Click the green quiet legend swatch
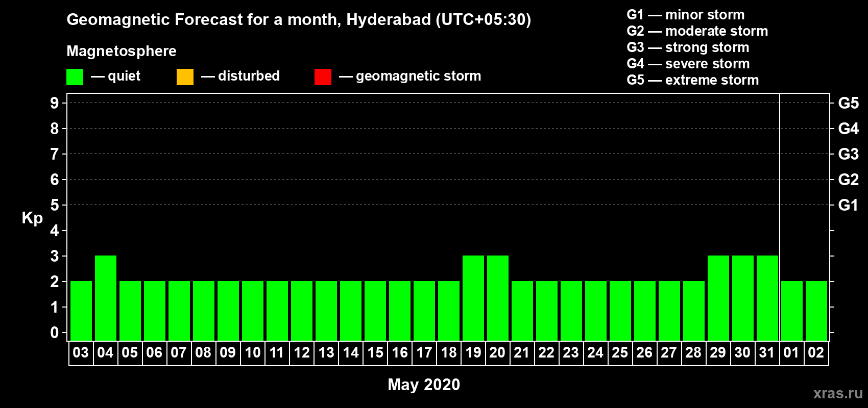868x408 pixels. (x=75, y=77)
